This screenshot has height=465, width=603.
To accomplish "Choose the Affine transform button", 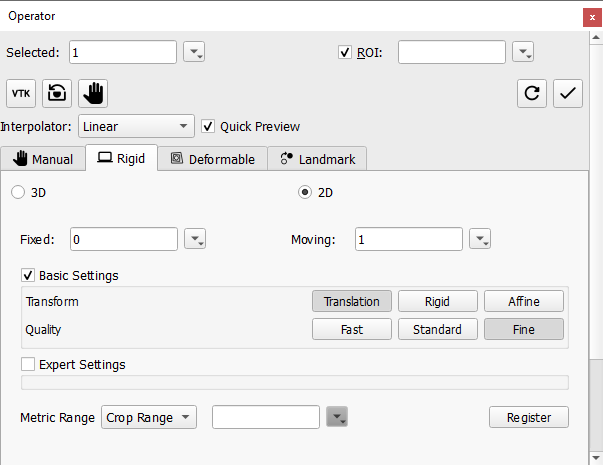I will click(x=523, y=301).
